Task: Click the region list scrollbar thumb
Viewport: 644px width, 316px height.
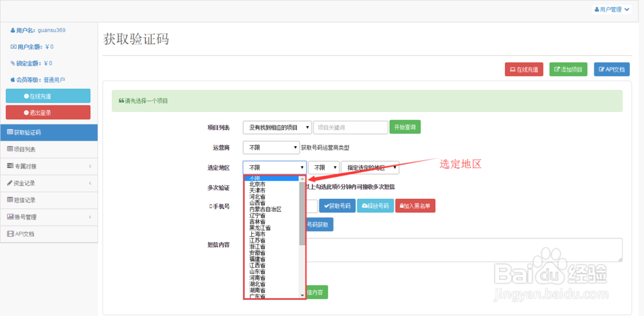Action: point(302,214)
